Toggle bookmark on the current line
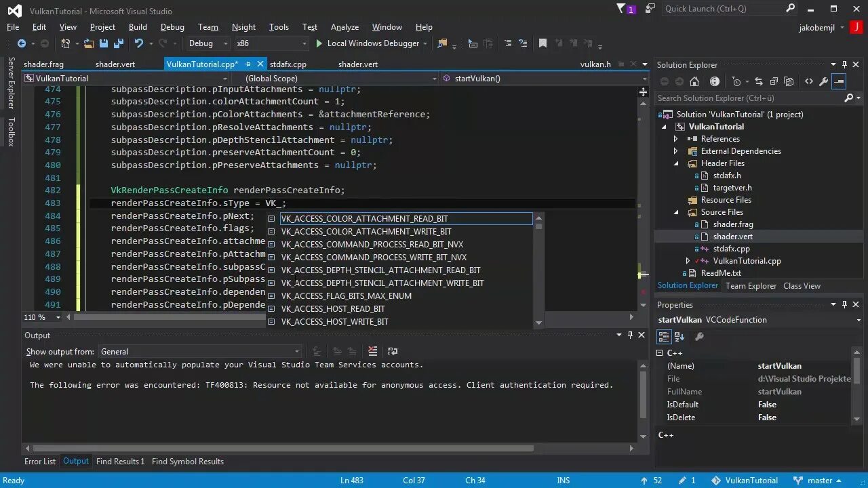The width and height of the screenshot is (868, 488). click(542, 43)
